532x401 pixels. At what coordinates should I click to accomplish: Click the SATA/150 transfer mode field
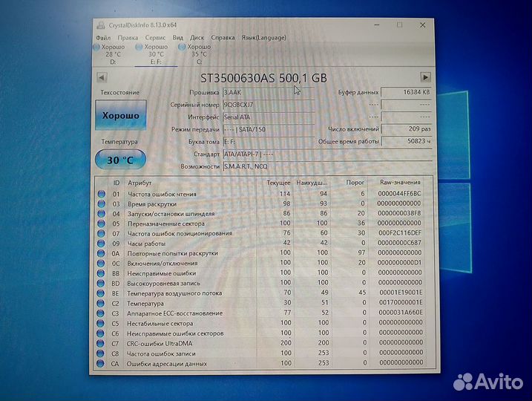[x=269, y=129]
